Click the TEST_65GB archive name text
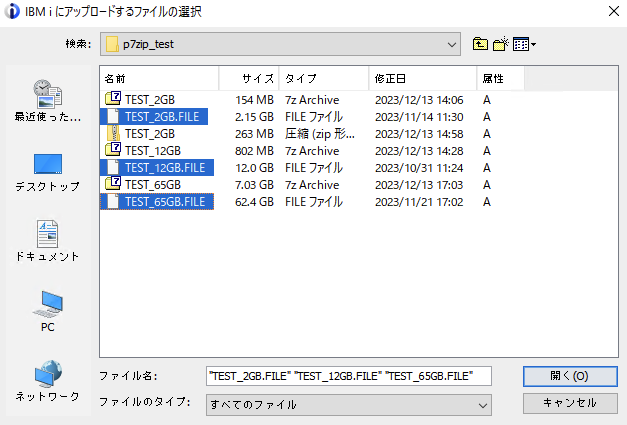Viewport: 627px width, 425px height. tap(153, 185)
